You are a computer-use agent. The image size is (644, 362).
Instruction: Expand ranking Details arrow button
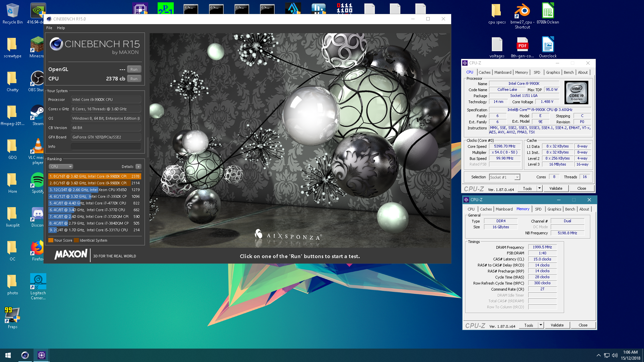[138, 167]
